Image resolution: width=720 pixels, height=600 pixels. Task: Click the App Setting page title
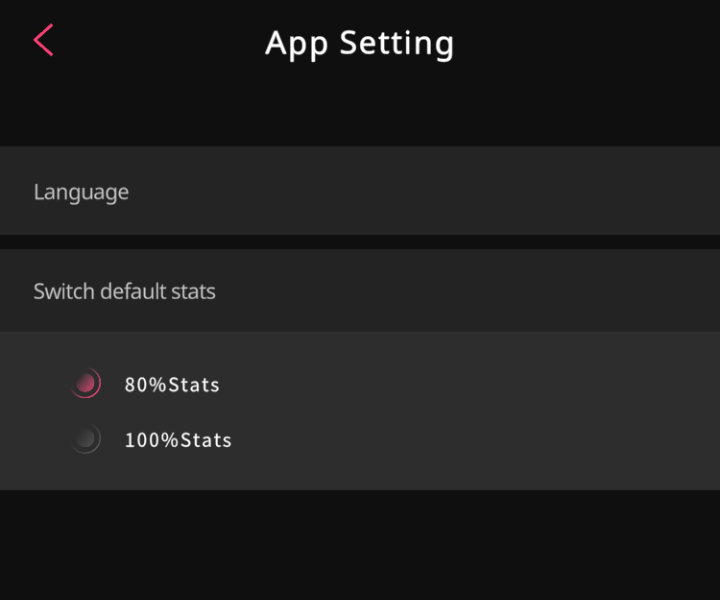tap(360, 44)
